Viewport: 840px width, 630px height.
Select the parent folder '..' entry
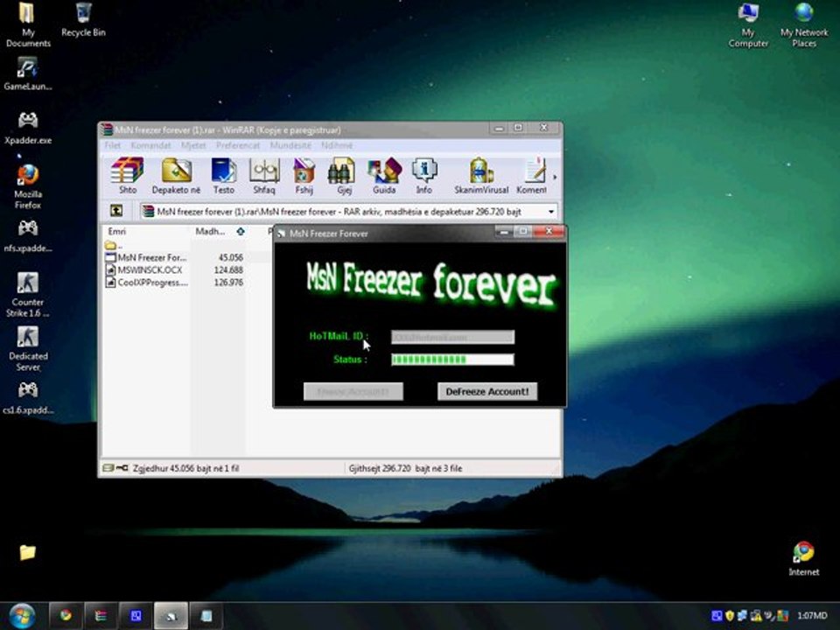pos(113,245)
